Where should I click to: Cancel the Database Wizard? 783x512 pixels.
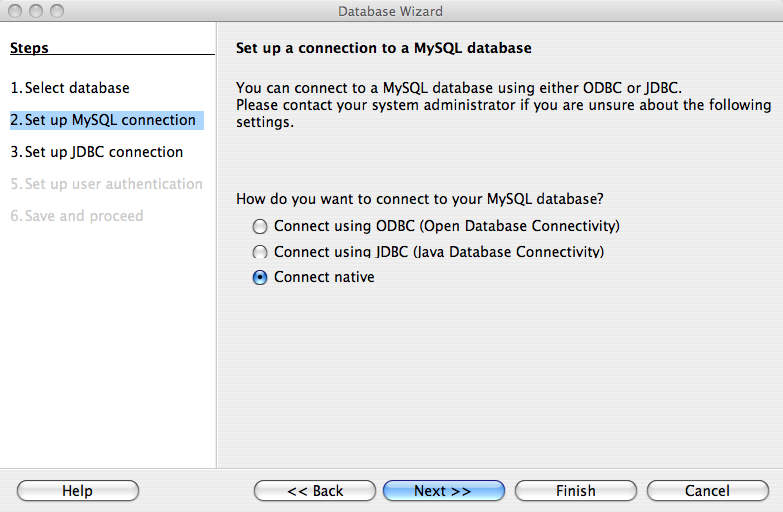pos(707,491)
